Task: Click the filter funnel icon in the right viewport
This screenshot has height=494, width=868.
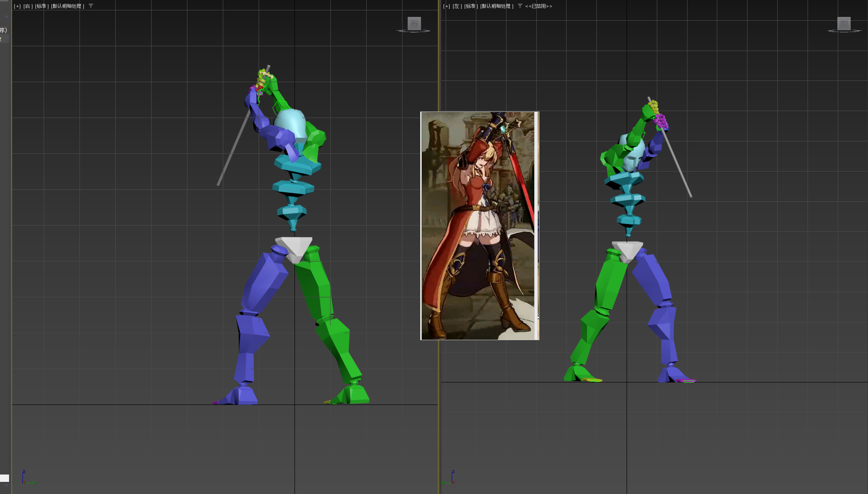Action: (x=520, y=6)
